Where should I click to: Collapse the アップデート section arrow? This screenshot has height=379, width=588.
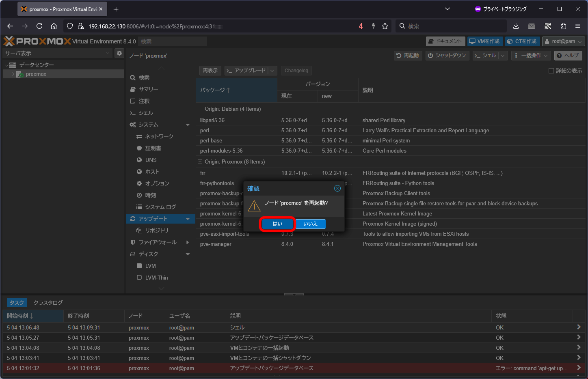point(188,219)
